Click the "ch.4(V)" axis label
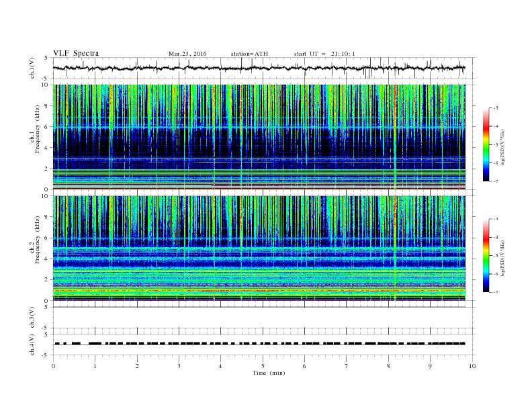 [x=32, y=345]
